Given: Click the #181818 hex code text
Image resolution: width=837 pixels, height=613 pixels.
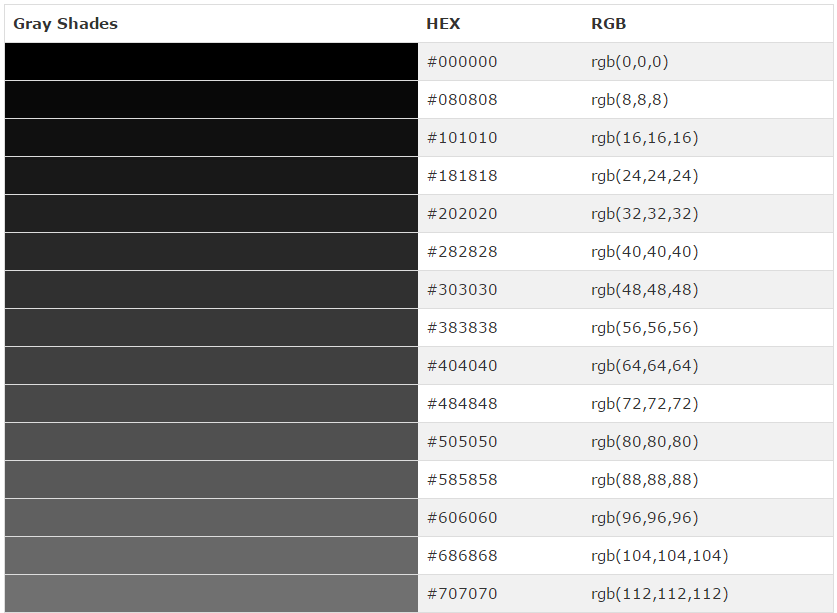Looking at the screenshot, I should 462,176.
